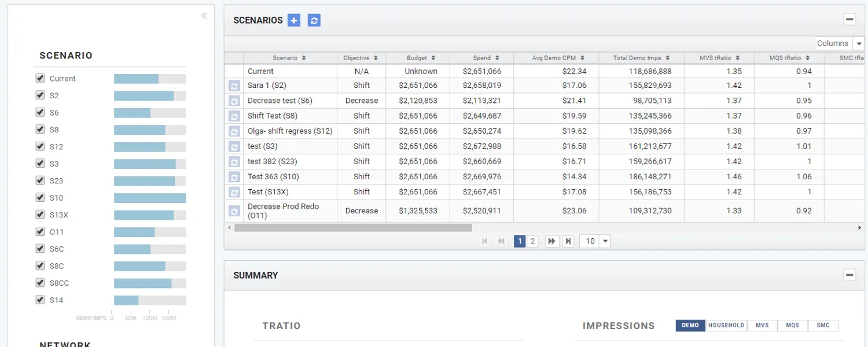Refresh the Olga- shift regress (S12) row
Screen dimensions: 868x347
coord(234,131)
